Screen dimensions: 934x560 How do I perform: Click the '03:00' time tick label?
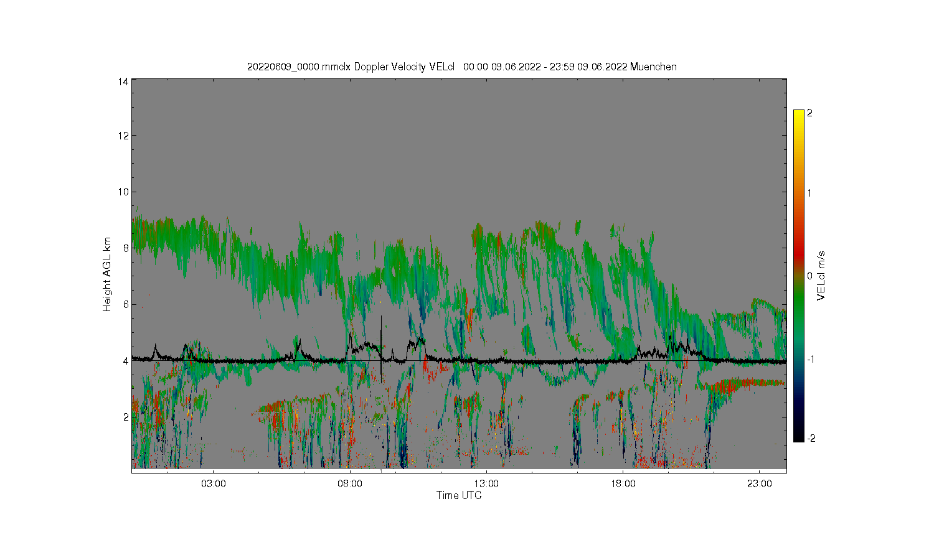[x=214, y=484]
